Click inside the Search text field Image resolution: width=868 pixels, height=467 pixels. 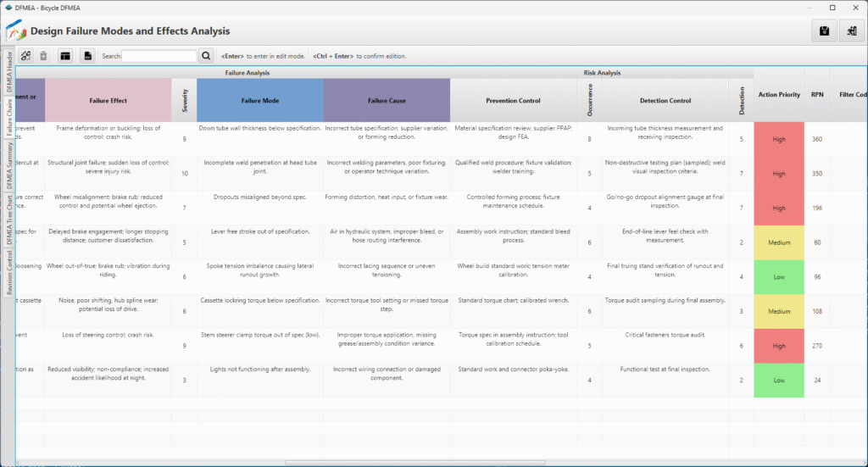tap(159, 56)
